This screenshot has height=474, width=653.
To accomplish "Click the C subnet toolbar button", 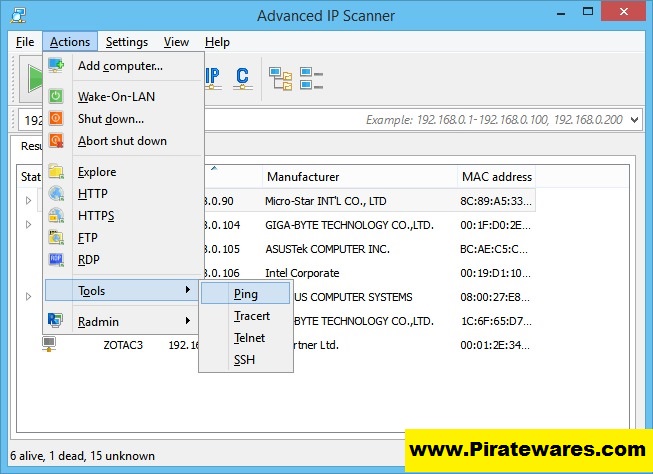I will 242,77.
